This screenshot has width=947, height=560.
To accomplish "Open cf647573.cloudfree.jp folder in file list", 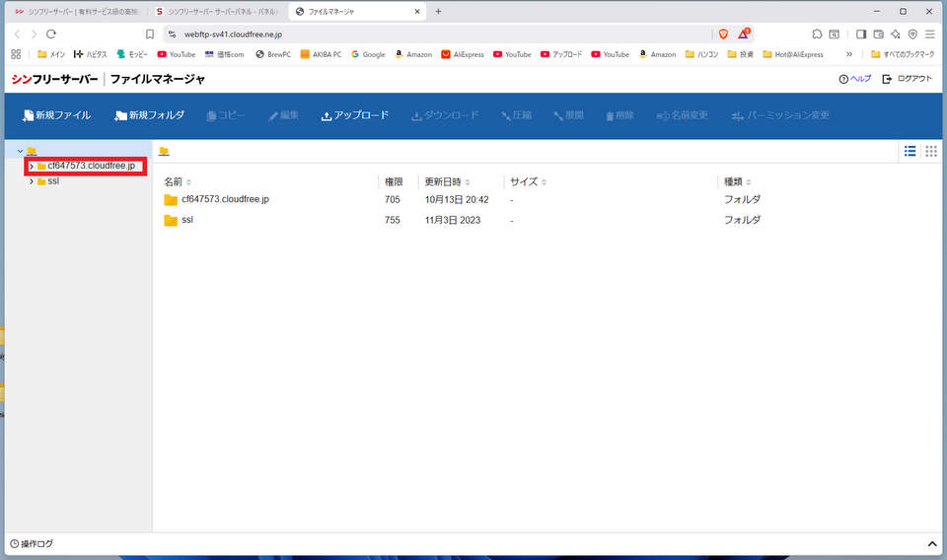I will [225, 199].
